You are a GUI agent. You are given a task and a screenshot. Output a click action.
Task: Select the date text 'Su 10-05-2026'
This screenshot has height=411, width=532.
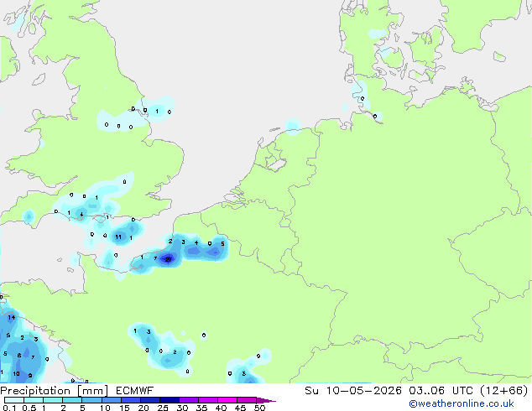(353, 391)
